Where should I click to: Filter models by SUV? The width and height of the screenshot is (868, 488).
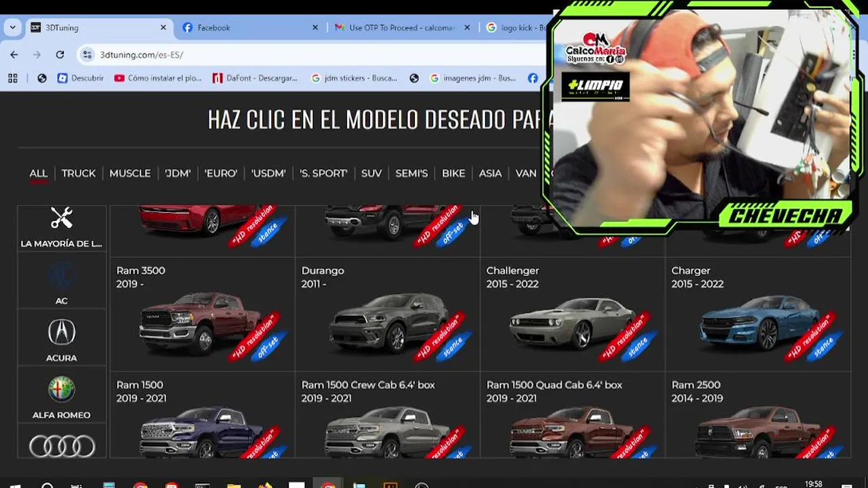point(372,174)
